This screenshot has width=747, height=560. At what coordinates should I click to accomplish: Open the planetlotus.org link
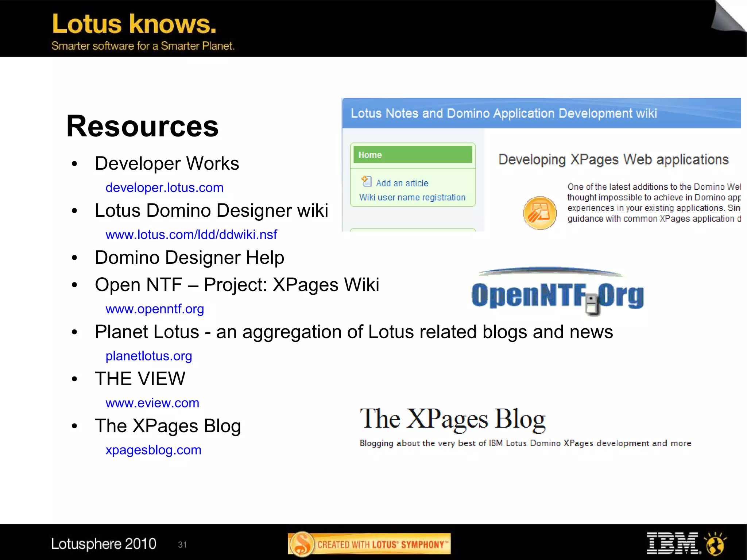(149, 356)
